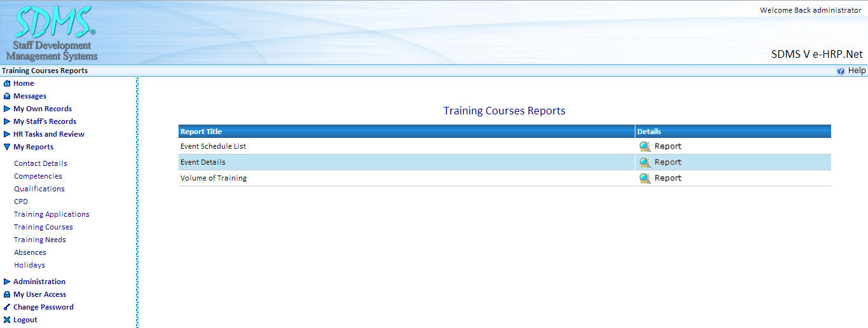Image resolution: width=868 pixels, height=328 pixels.
Task: Select the Change Password link
Action: coord(43,307)
